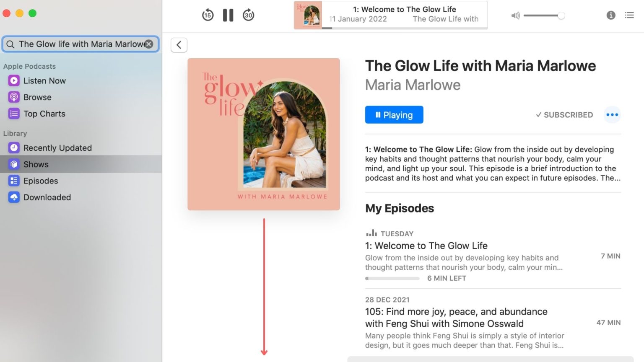The width and height of the screenshot is (644, 362).
Task: Pause playback in the top toolbar
Action: coord(228,16)
